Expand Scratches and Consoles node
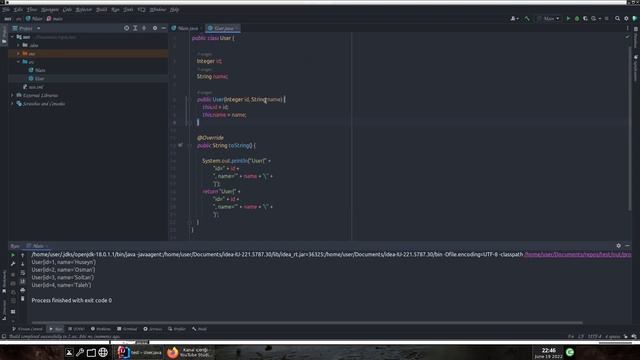Screen dimensions: 640x360 coord(12,104)
